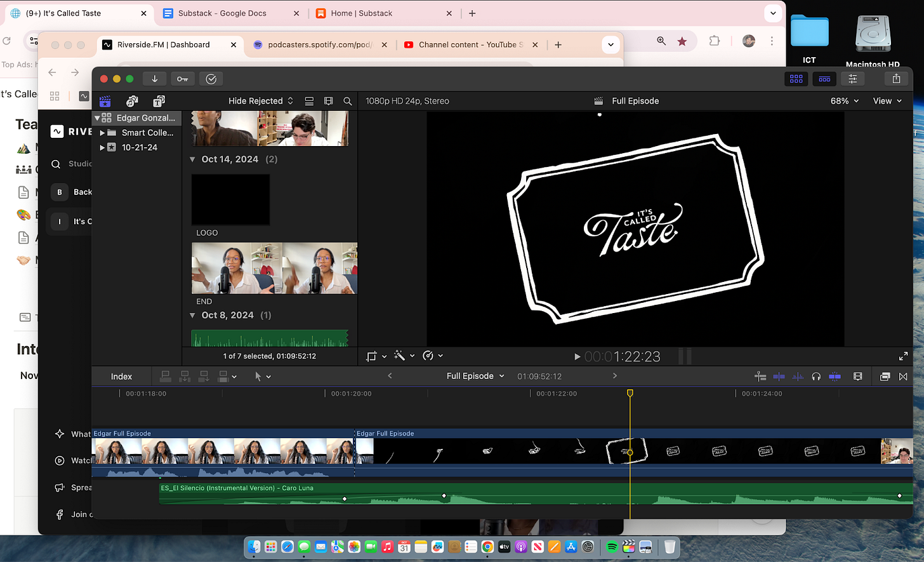Search the browser with magnifier icon

(348, 101)
